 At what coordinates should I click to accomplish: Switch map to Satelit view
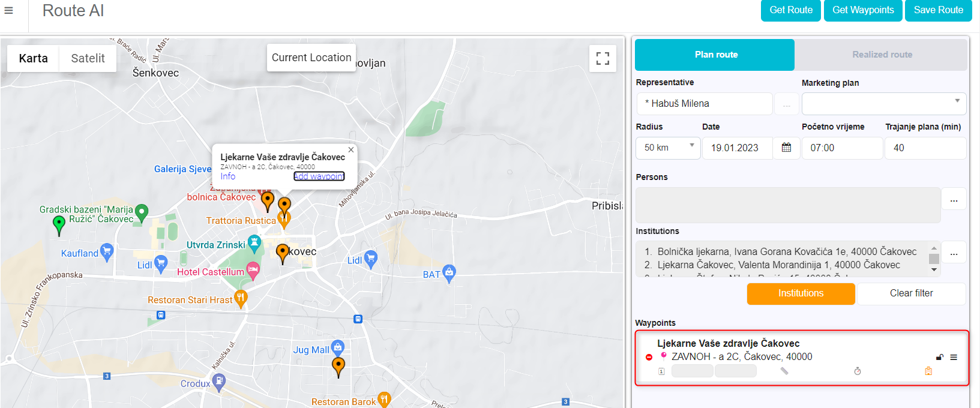pos(88,58)
